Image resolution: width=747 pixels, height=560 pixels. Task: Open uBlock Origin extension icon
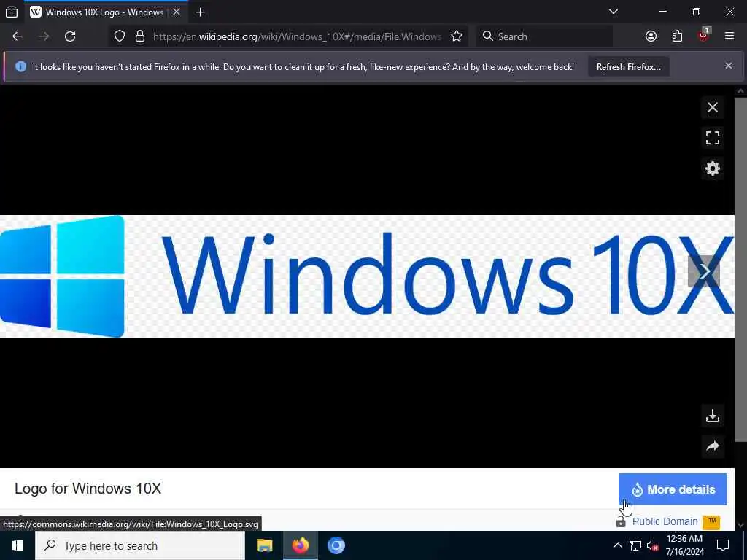[704, 36]
